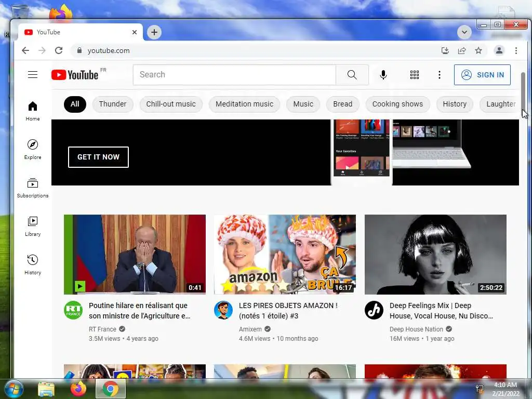532x399 pixels.
Task: View site lock information
Action: (79, 50)
